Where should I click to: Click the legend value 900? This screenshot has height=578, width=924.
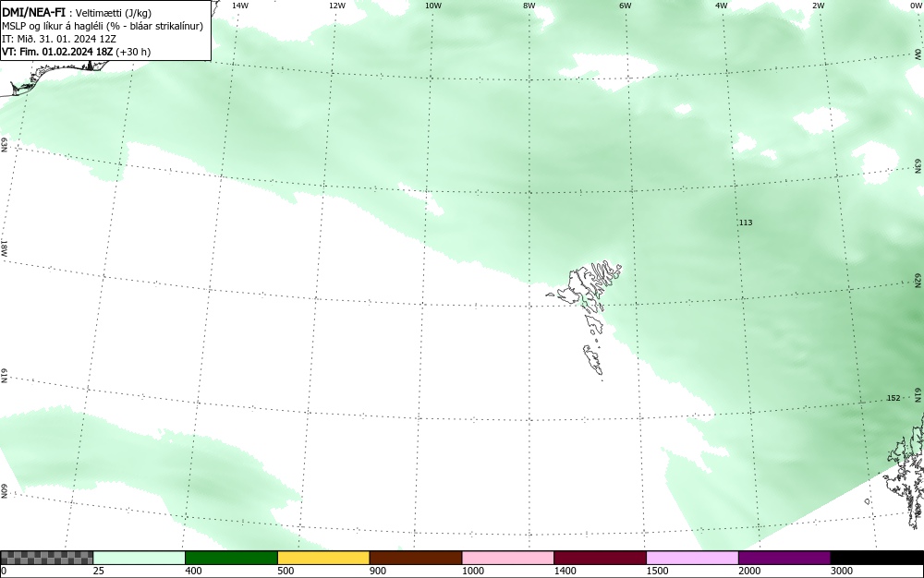point(378,571)
